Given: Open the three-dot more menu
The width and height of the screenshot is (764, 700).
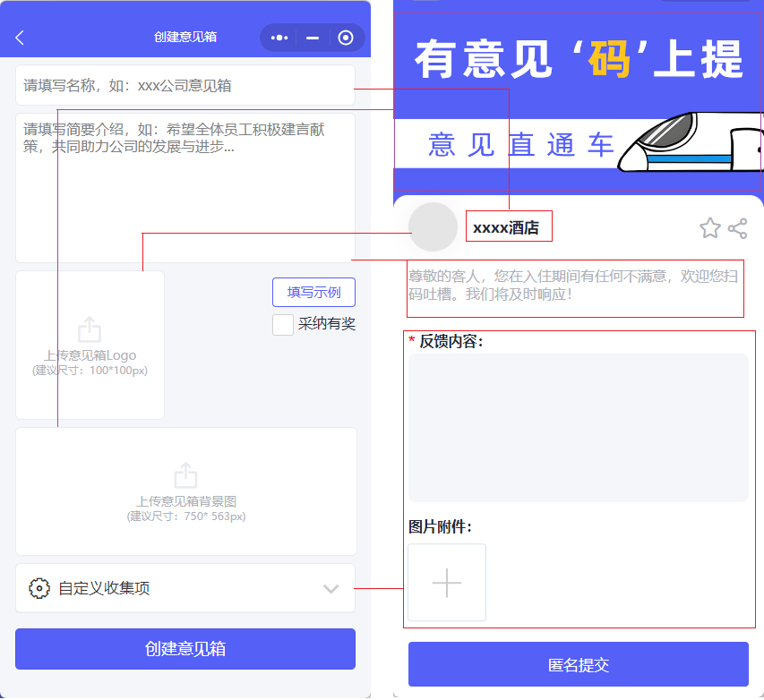Looking at the screenshot, I should point(279,38).
